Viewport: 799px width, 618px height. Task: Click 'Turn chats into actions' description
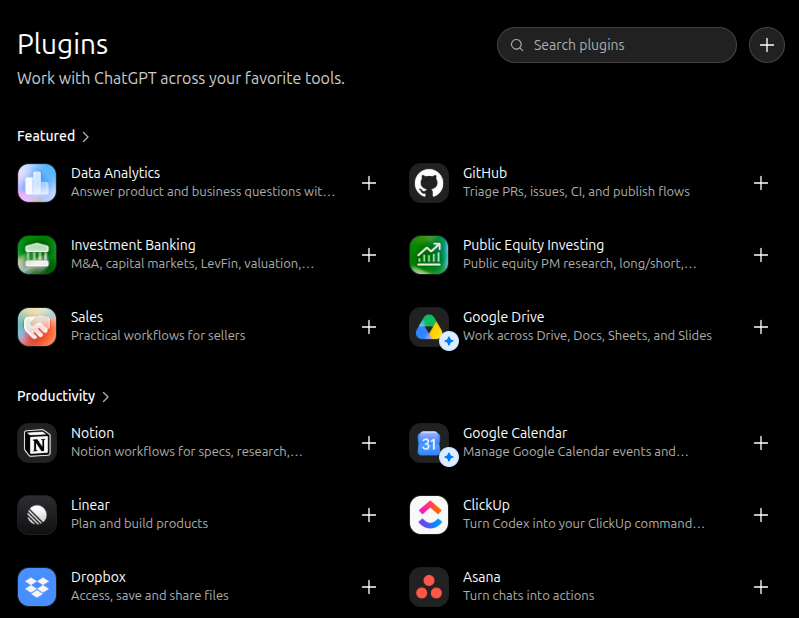(528, 595)
